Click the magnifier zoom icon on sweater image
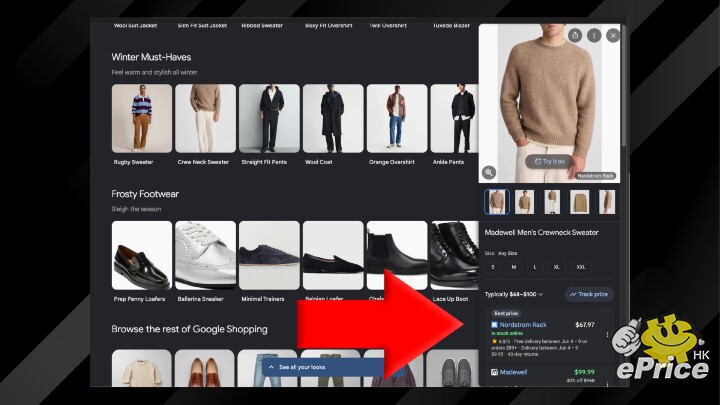The height and width of the screenshot is (405, 720). tap(489, 173)
